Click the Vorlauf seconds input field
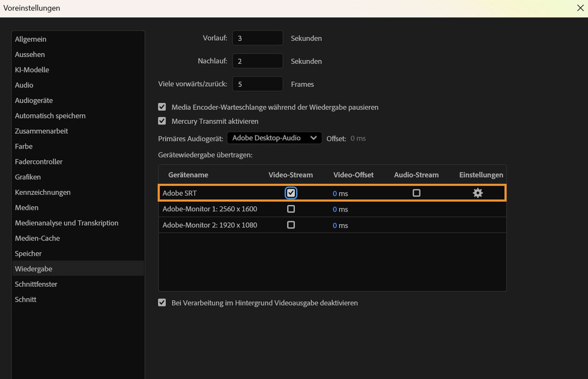 click(257, 38)
